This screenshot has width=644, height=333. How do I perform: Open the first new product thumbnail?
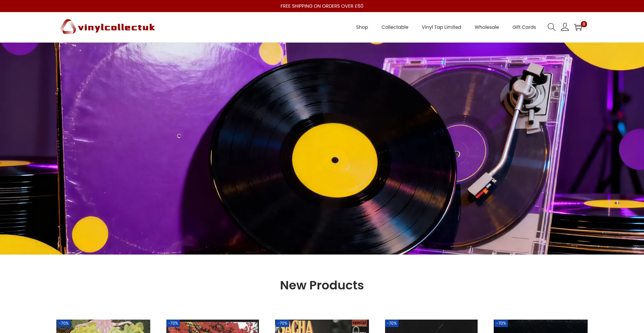pyautogui.click(x=103, y=326)
